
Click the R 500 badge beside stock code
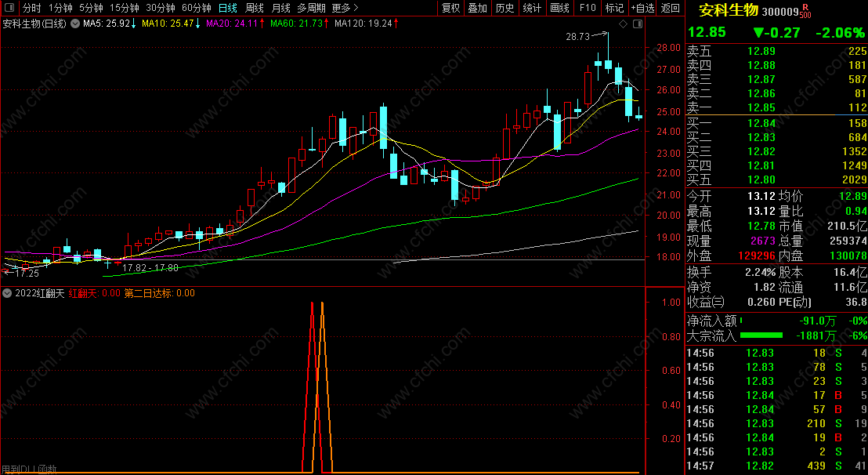(x=805, y=12)
